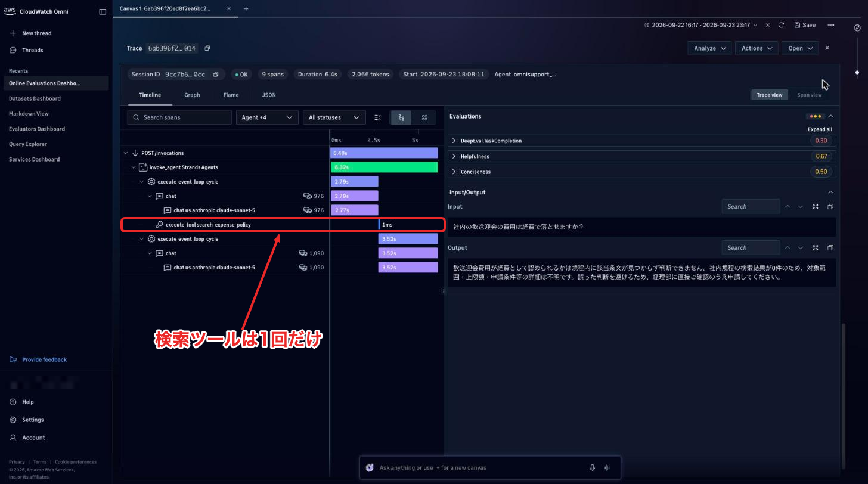Open the compass explore icon
Image resolution: width=868 pixels, height=484 pixels.
[857, 27]
